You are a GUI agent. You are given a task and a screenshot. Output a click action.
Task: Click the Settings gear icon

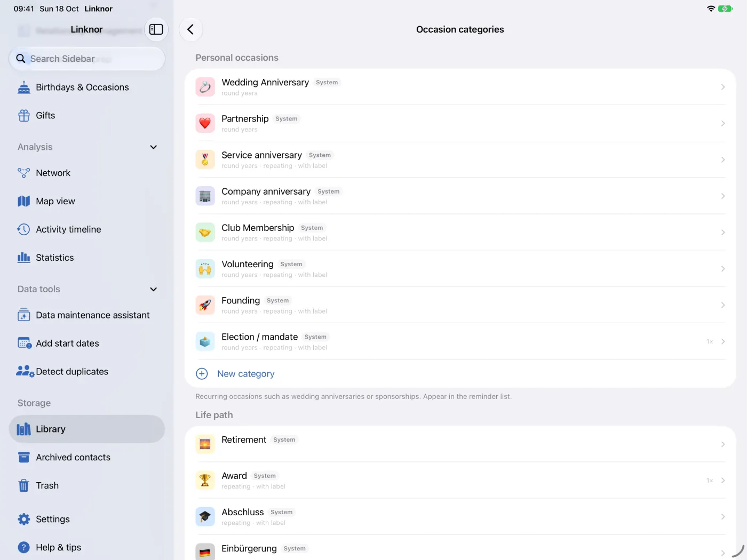[x=24, y=519]
